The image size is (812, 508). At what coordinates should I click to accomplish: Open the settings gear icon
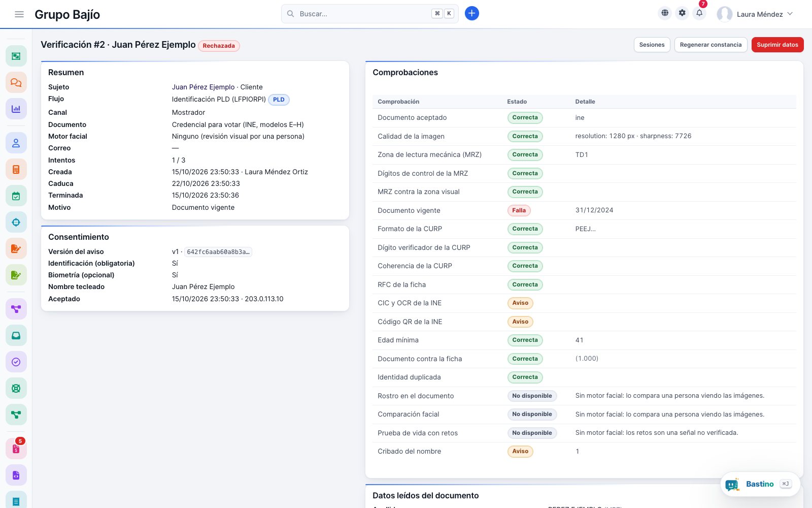[682, 13]
